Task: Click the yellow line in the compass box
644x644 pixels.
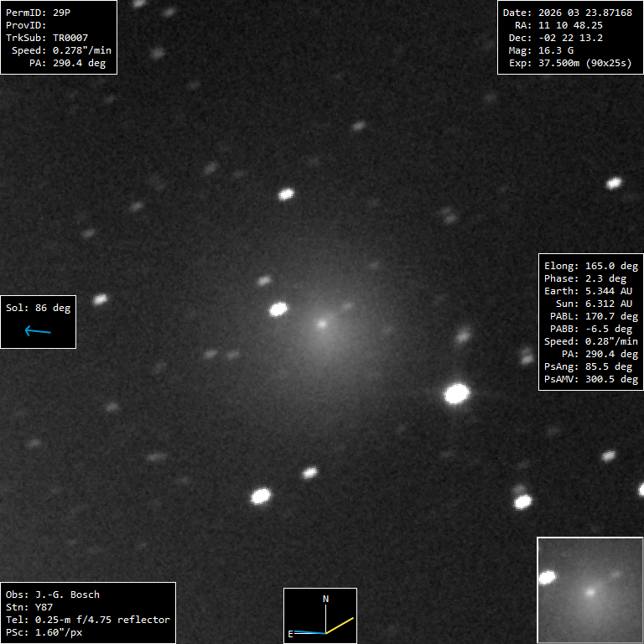Action: coord(340,625)
